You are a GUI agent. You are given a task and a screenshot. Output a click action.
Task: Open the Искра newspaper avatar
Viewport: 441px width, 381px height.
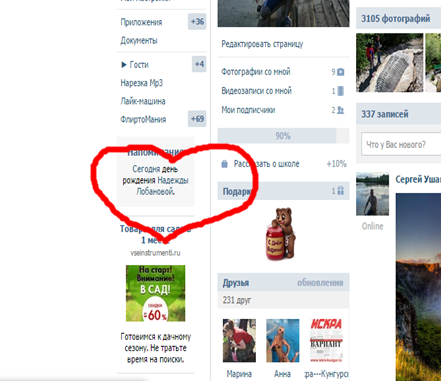(x=326, y=340)
